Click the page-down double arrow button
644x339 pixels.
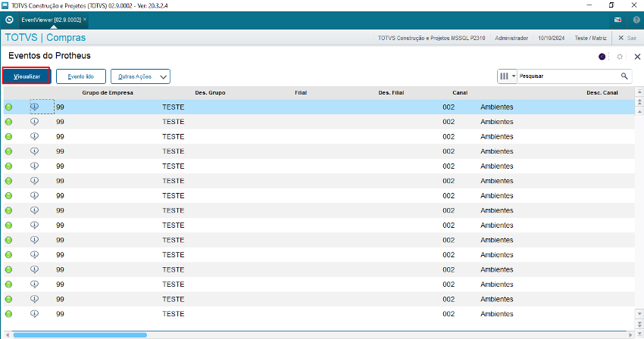pos(639,324)
